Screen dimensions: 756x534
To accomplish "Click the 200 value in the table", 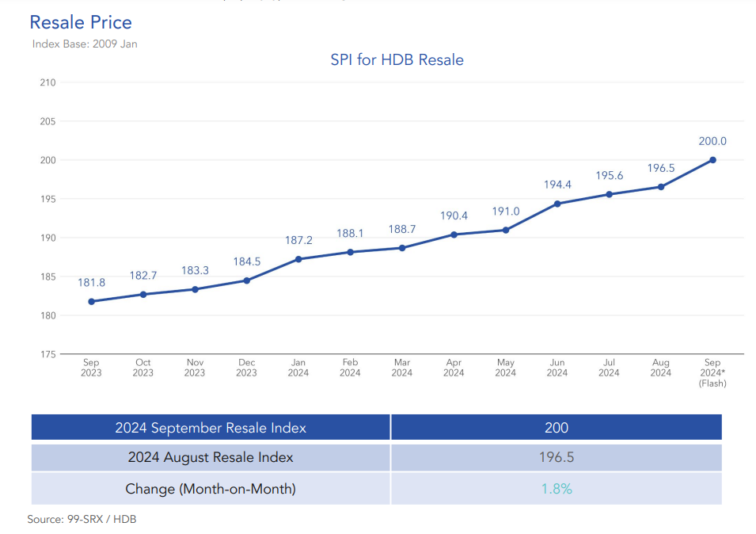I will [557, 427].
